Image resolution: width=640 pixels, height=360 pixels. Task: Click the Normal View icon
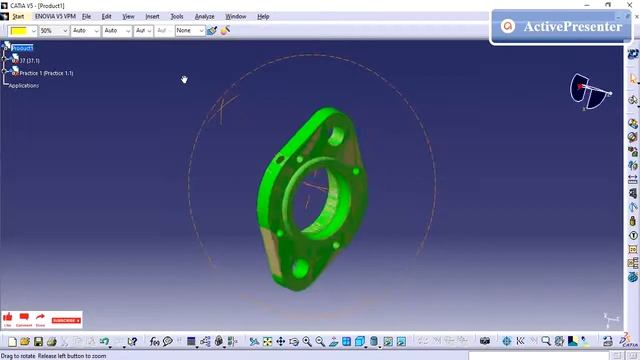click(333, 341)
